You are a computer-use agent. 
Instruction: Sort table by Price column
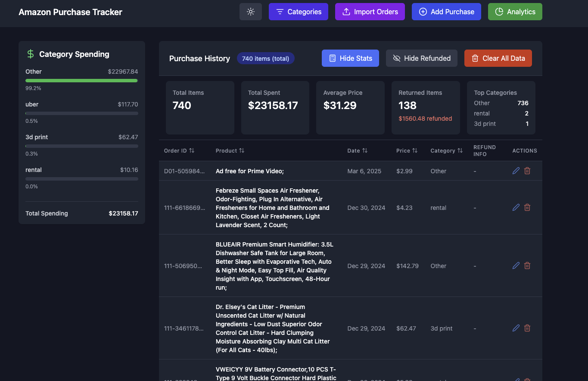[407, 150]
